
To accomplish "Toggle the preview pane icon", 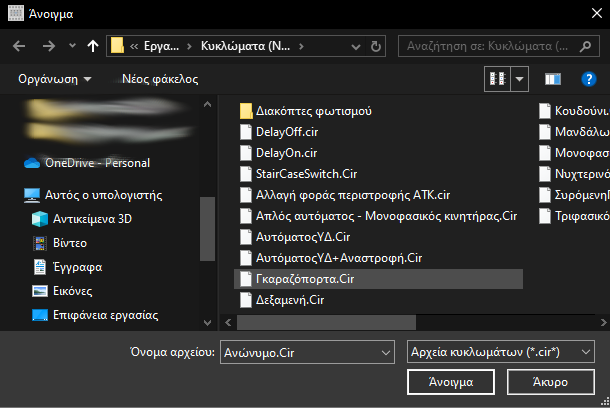I will point(552,78).
